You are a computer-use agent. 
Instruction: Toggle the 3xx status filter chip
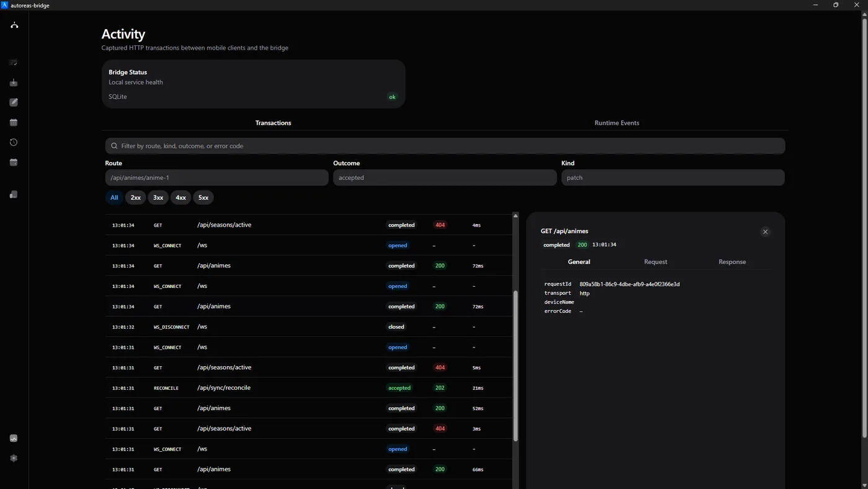coord(158,197)
